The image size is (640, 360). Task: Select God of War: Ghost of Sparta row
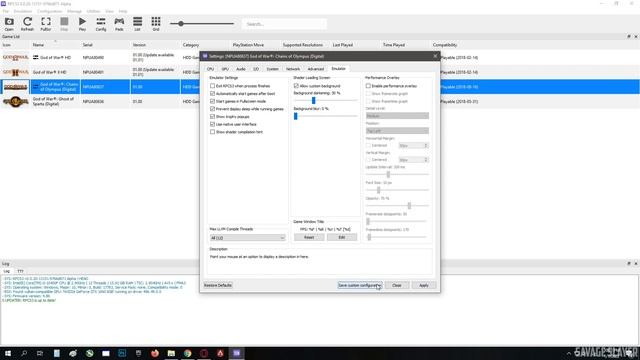(100, 102)
